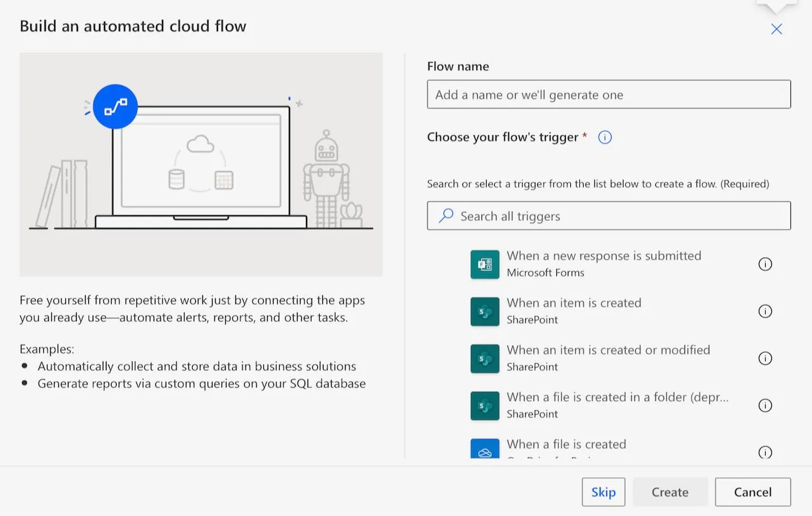Click the SharePoint icon for the deprecated folder trigger

click(485, 405)
